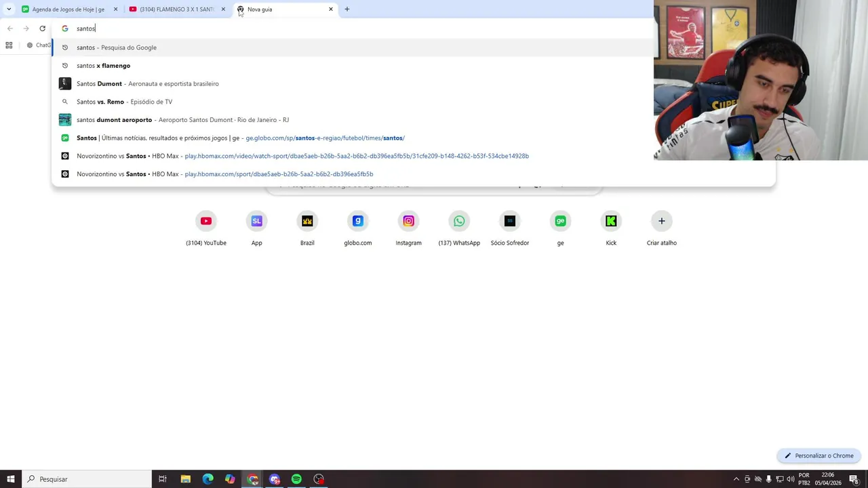Open the volume speaker tray icon

coord(791,479)
